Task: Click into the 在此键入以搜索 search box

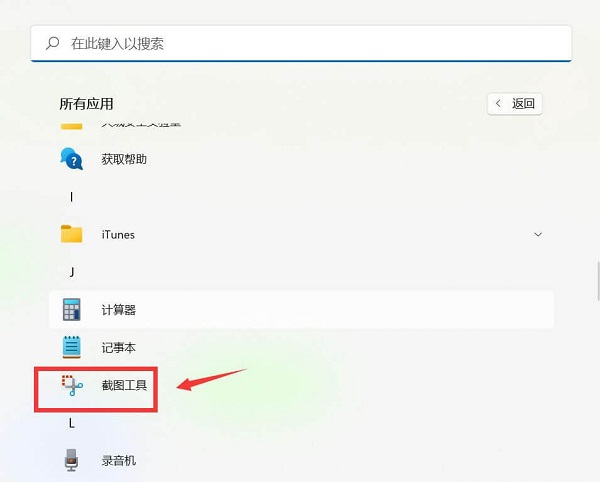Action: (300, 44)
